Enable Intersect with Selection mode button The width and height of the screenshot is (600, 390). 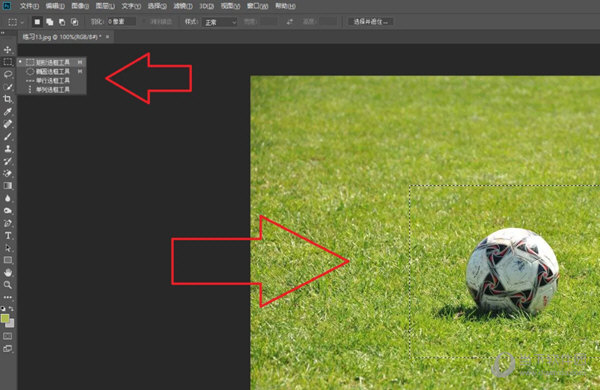pyautogui.click(x=75, y=22)
